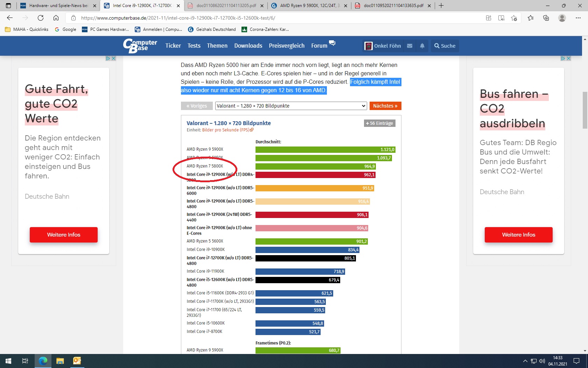
Task: Click the page vertical scrollbar thumb
Action: (585, 110)
